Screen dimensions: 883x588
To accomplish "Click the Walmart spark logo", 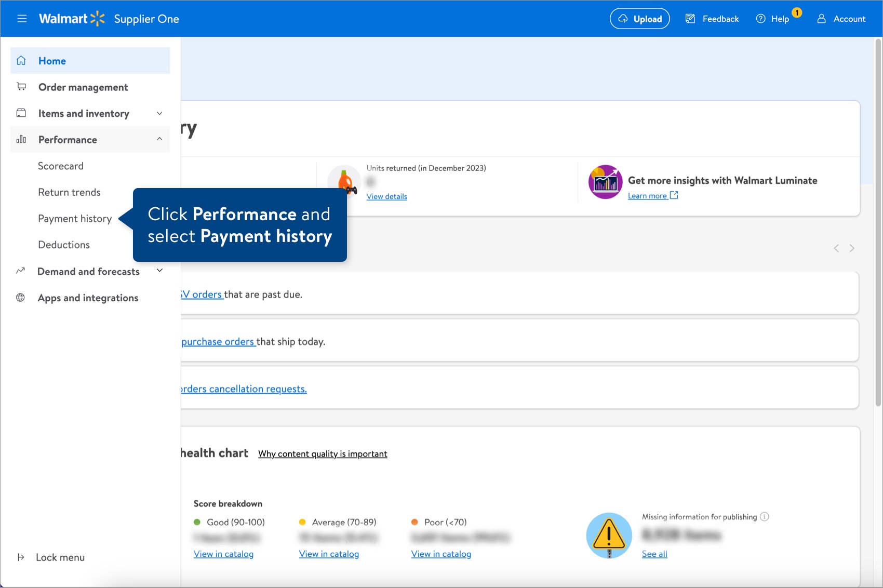I will [98, 17].
